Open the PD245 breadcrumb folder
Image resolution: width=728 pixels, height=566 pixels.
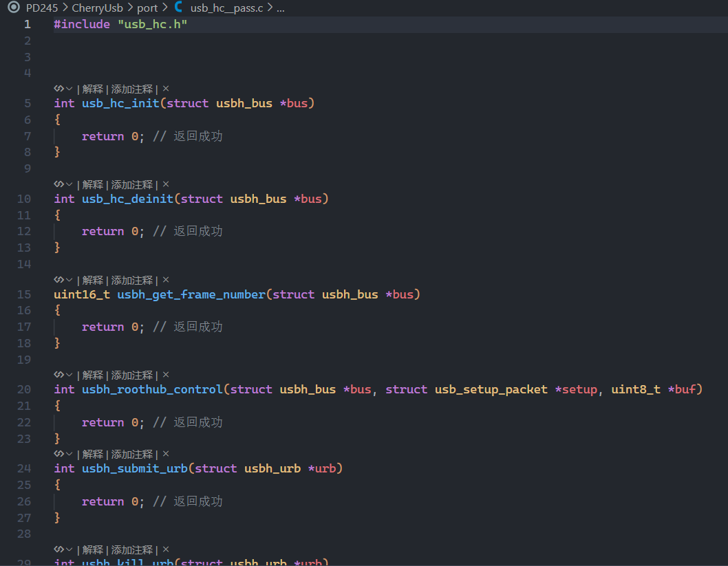[x=42, y=8]
